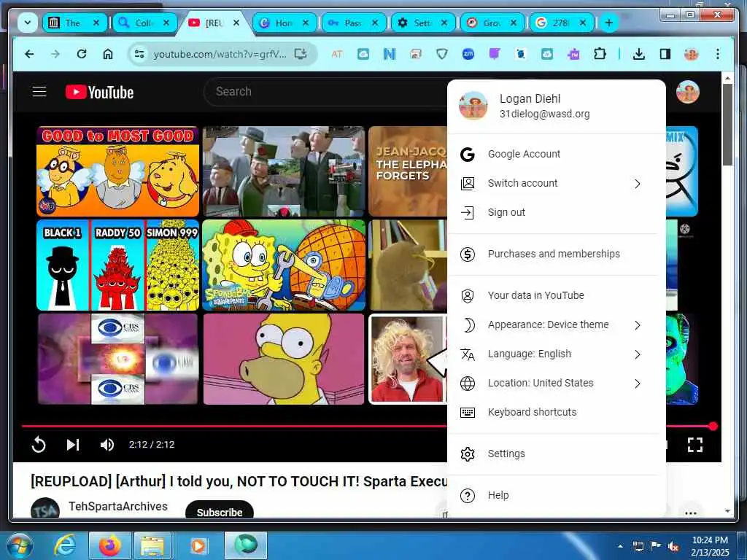
Task: Mute the video volume speaker
Action: [x=107, y=445]
